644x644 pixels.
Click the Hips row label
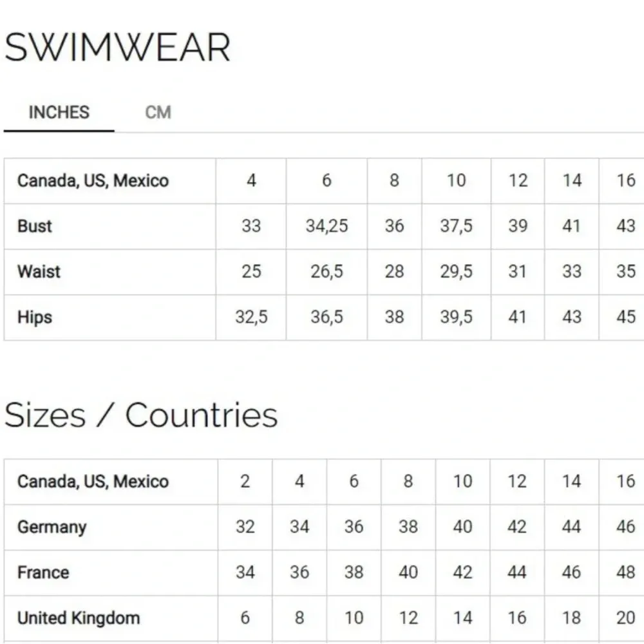click(x=33, y=317)
